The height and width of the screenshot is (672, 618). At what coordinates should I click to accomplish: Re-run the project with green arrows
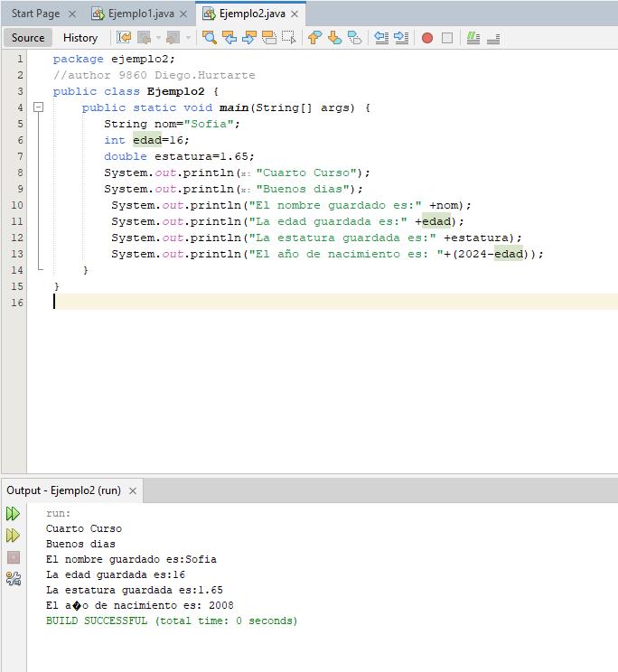[x=13, y=513]
